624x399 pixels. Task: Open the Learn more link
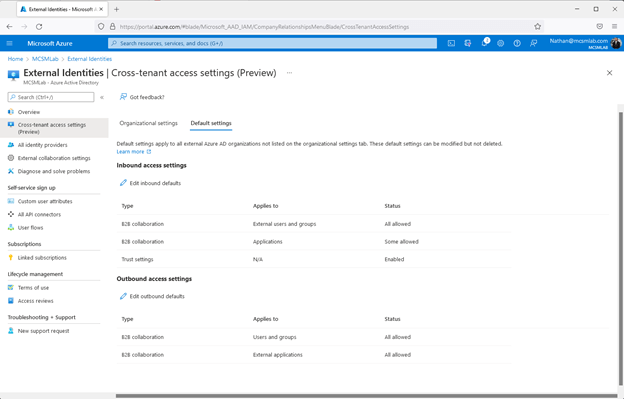click(x=134, y=152)
